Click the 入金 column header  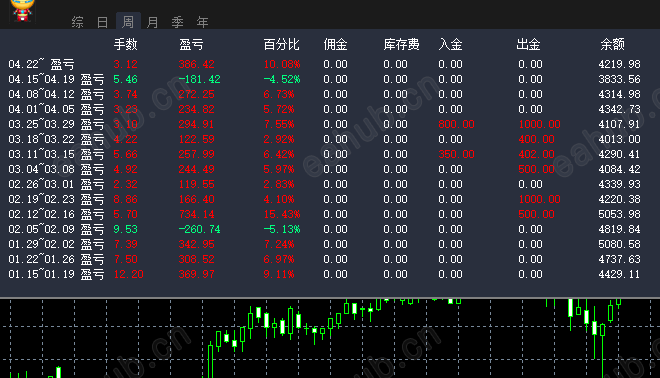(450, 44)
